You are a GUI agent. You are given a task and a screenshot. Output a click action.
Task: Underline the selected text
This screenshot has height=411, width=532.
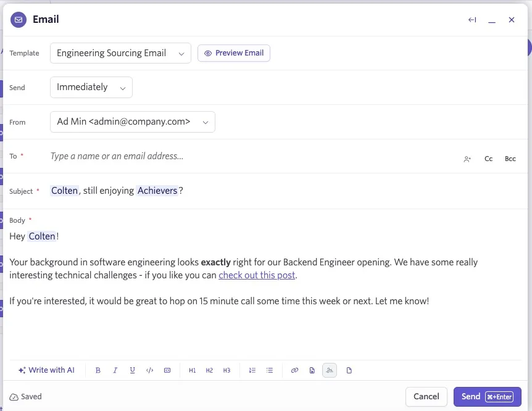point(133,370)
